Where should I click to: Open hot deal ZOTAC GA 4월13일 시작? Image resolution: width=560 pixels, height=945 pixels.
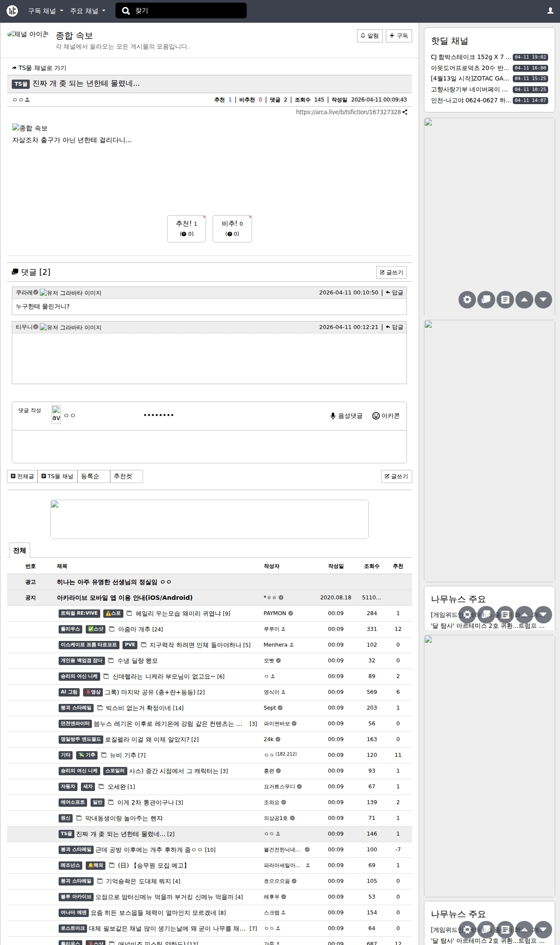point(470,79)
